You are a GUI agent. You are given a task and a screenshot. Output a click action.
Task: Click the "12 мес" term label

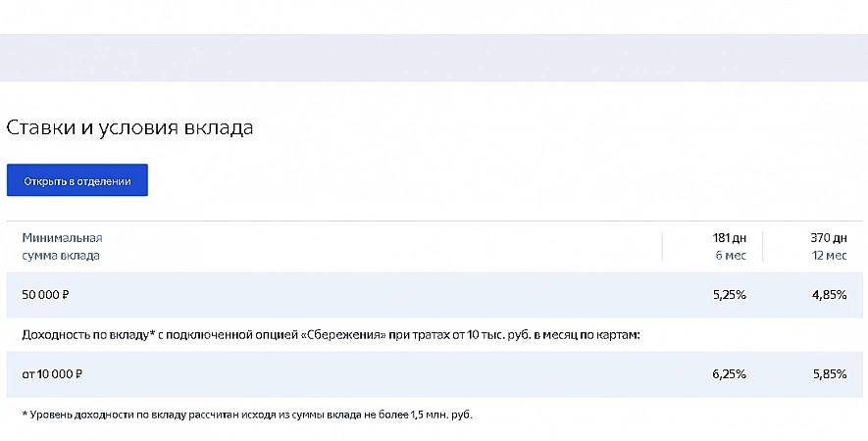click(831, 256)
